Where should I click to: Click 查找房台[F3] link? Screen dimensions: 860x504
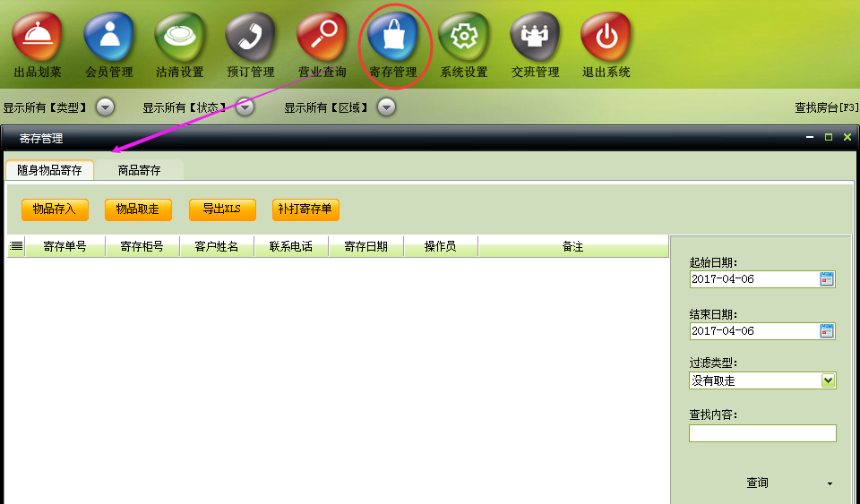click(x=827, y=107)
